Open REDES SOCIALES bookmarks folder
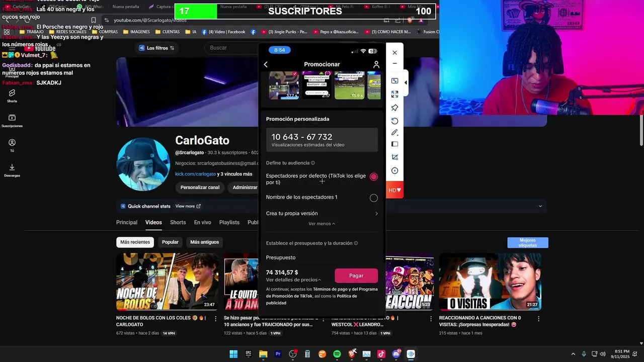Image resolution: width=644 pixels, height=362 pixels. (x=67, y=32)
